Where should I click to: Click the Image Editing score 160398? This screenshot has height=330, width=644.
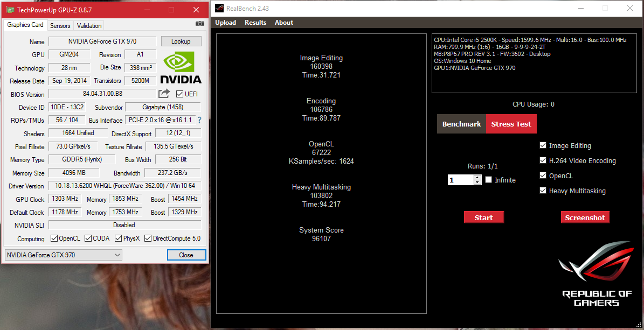pyautogui.click(x=321, y=67)
